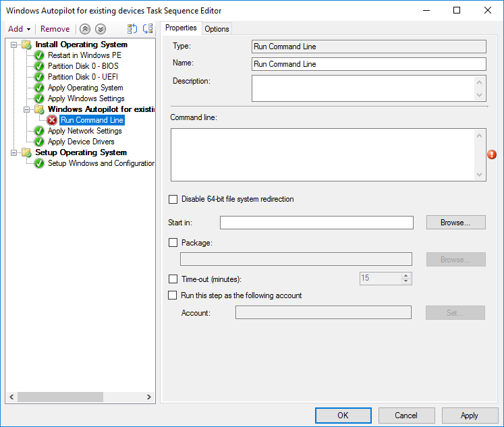Open the Add dropdown menu
Viewport: 504px width, 427px height.
20,29
